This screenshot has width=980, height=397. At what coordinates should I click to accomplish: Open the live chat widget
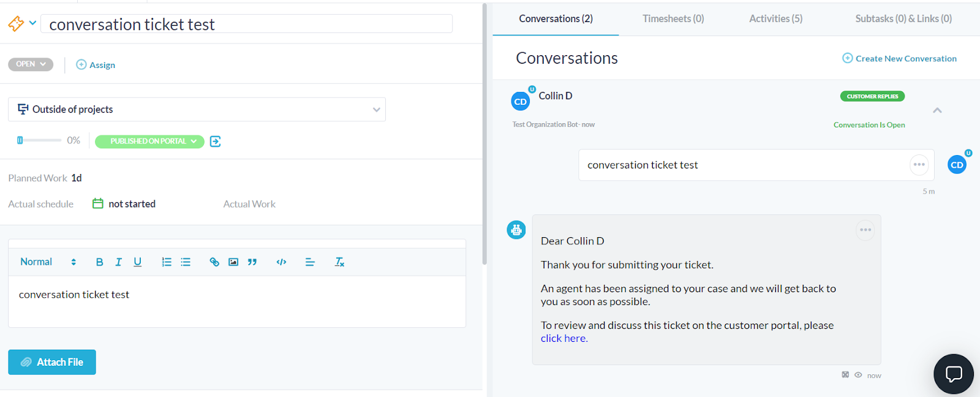(953, 374)
